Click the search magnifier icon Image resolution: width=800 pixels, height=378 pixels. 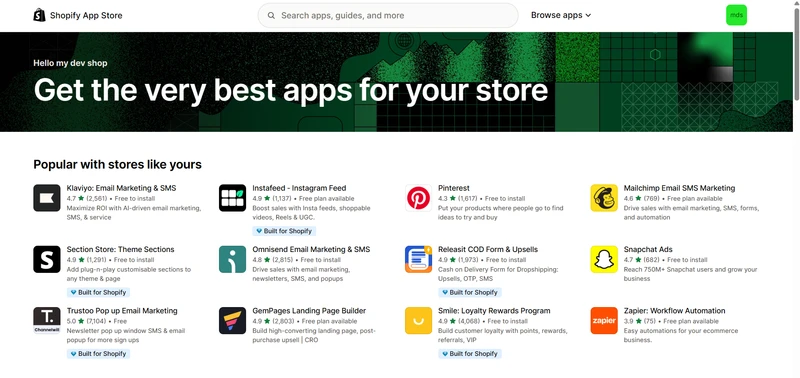point(271,15)
